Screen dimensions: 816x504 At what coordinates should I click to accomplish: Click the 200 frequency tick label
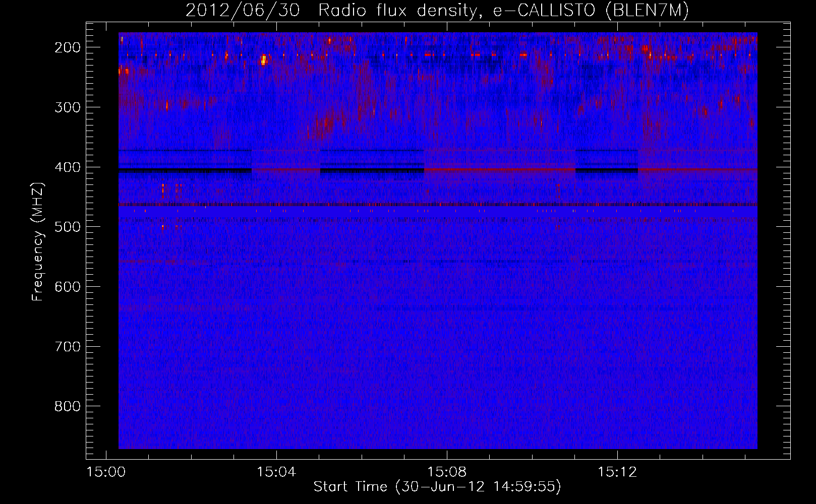tap(68, 47)
